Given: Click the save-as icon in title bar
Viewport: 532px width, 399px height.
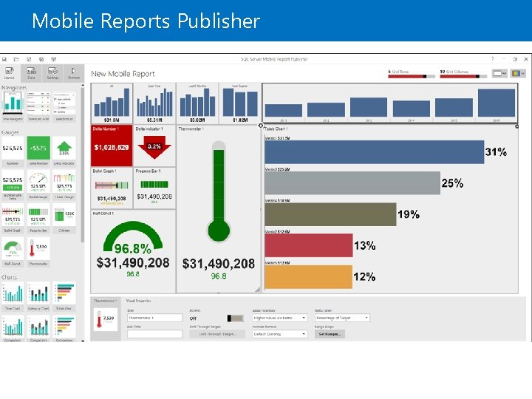Looking at the screenshot, I should coord(41,59).
